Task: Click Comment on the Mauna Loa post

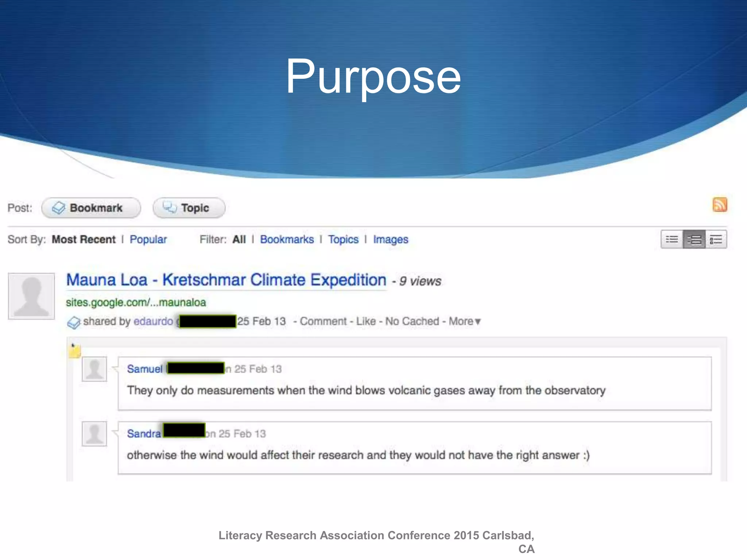Action: click(x=323, y=321)
